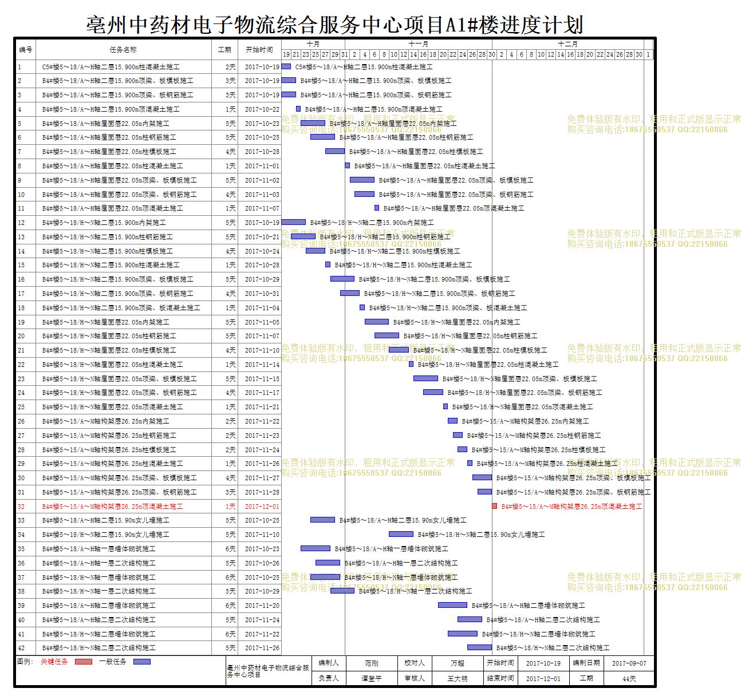Click the 十一月 month header
The width and height of the screenshot is (741, 700).
pyautogui.click(x=419, y=44)
